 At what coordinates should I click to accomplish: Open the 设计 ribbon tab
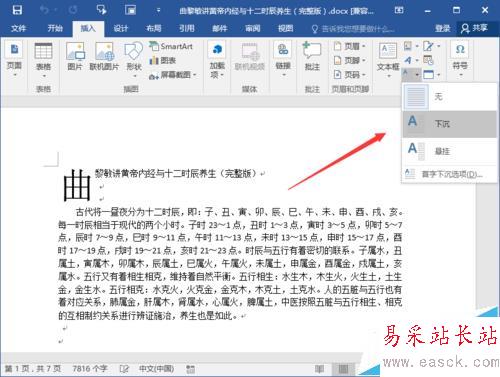(121, 28)
